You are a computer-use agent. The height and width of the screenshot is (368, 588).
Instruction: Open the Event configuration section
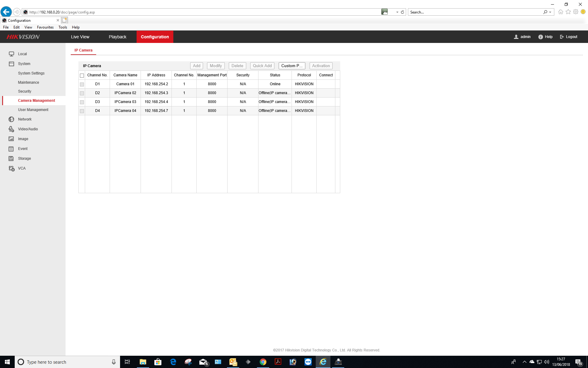click(22, 148)
